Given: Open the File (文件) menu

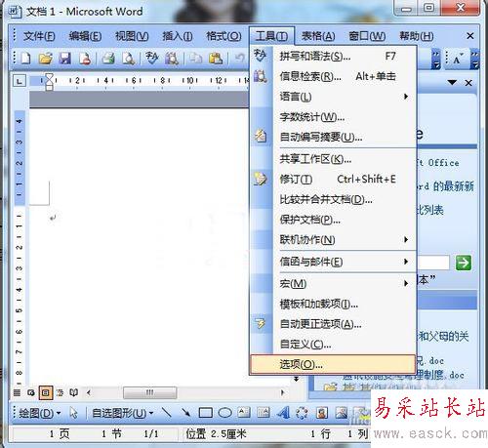Looking at the screenshot, I should 39,36.
